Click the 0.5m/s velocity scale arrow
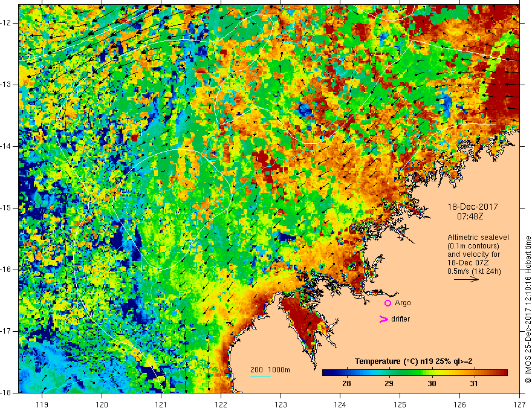Screen dimensions: 532x411 [466, 279]
